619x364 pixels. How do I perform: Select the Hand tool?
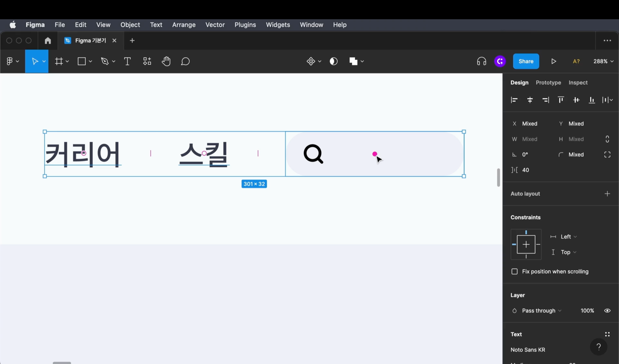(166, 61)
